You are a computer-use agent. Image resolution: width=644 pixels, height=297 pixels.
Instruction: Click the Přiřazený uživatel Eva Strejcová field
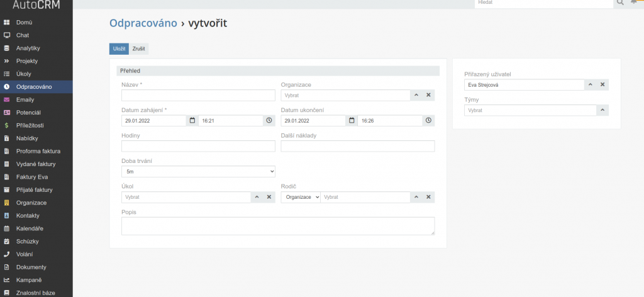(x=524, y=84)
